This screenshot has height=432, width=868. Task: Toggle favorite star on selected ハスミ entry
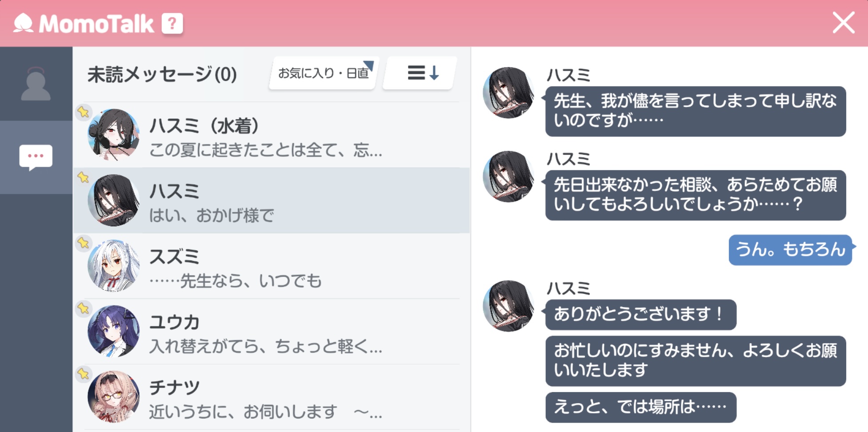tap(83, 177)
